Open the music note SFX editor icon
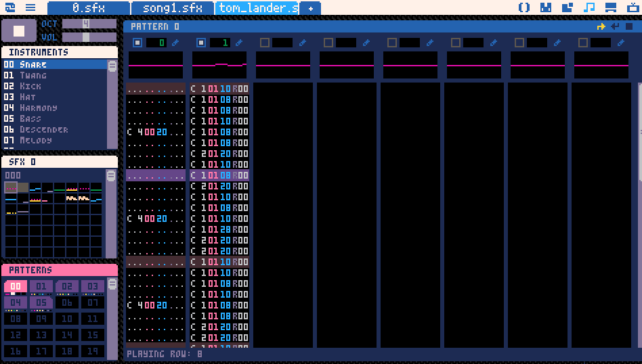 588,7
